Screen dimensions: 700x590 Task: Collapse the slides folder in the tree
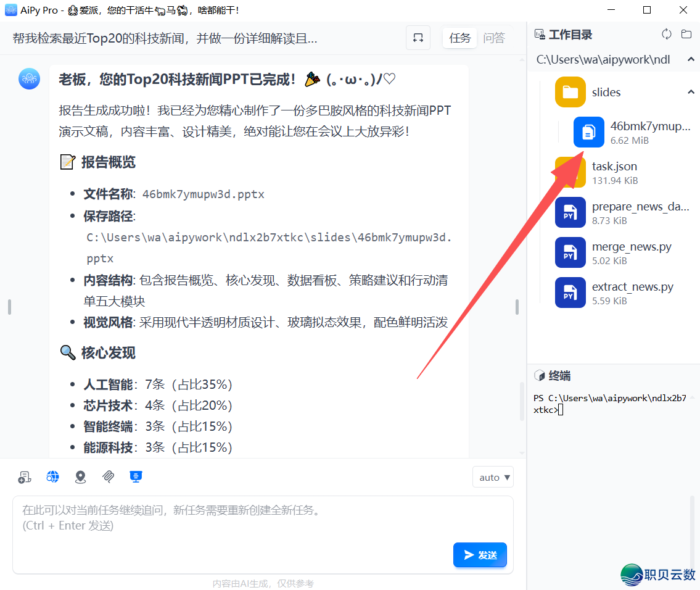pos(690,92)
